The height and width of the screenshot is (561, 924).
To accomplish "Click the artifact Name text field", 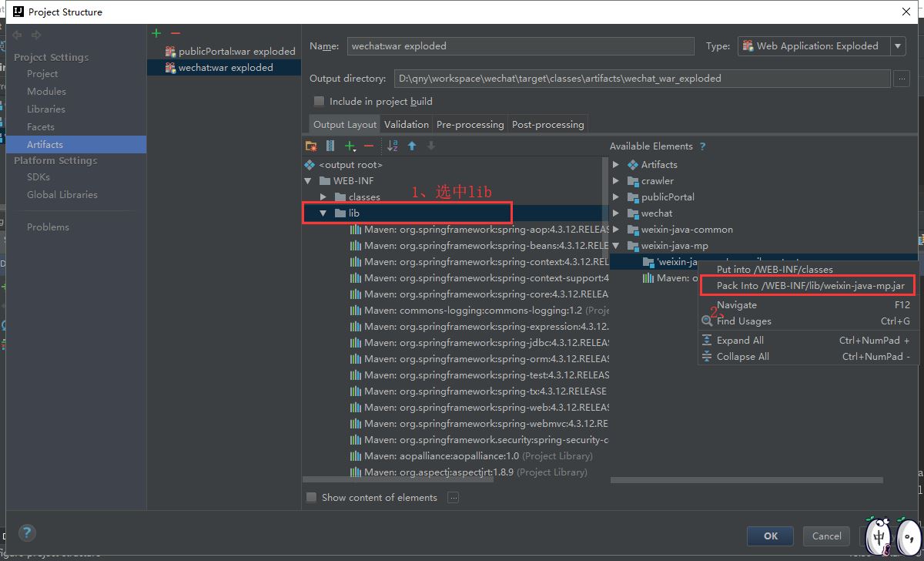I will (x=520, y=46).
